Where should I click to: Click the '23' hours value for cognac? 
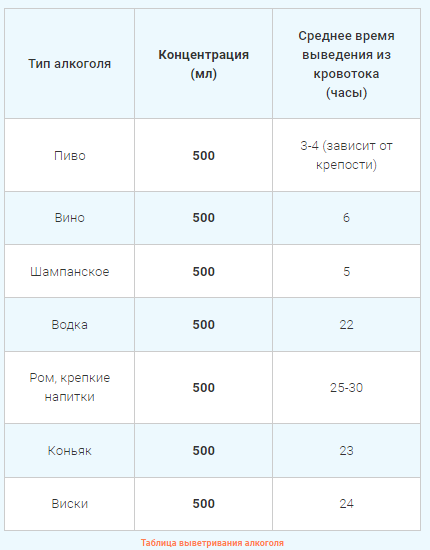[x=347, y=450]
